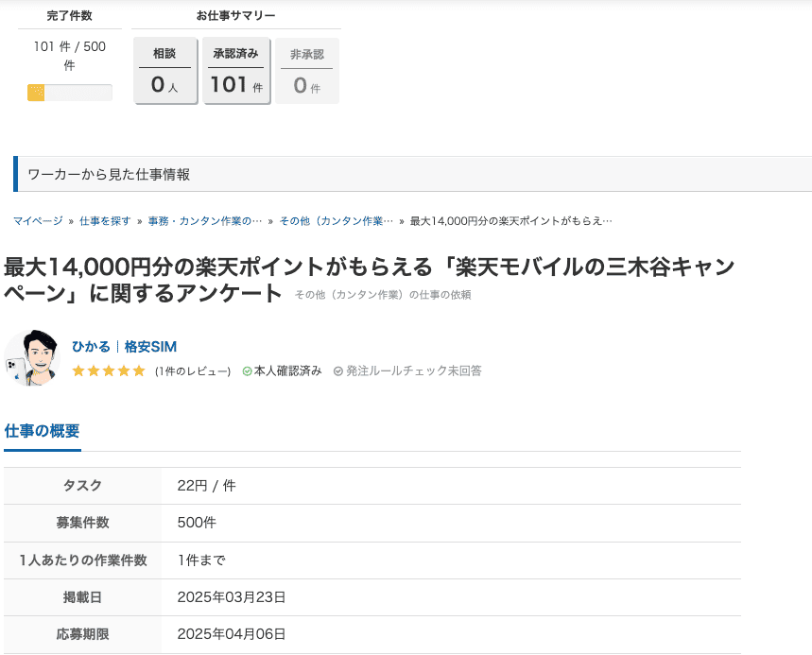Click the 完了件数 heading
The width and height of the screenshot is (812, 655).
pos(69,15)
